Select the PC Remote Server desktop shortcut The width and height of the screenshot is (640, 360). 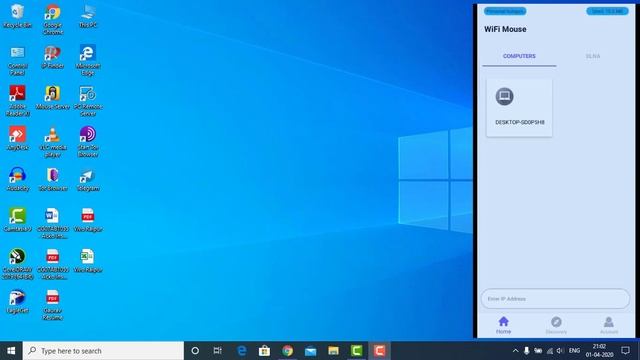[x=88, y=101]
